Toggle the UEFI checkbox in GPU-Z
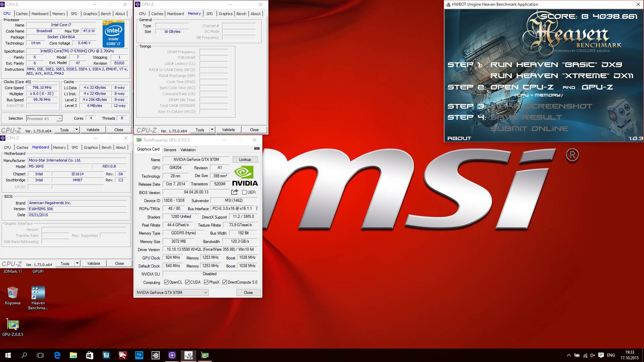This screenshot has height=362, width=644. [x=244, y=192]
